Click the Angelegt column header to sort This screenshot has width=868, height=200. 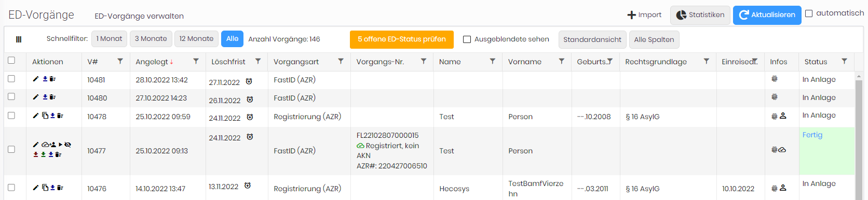[x=152, y=62]
